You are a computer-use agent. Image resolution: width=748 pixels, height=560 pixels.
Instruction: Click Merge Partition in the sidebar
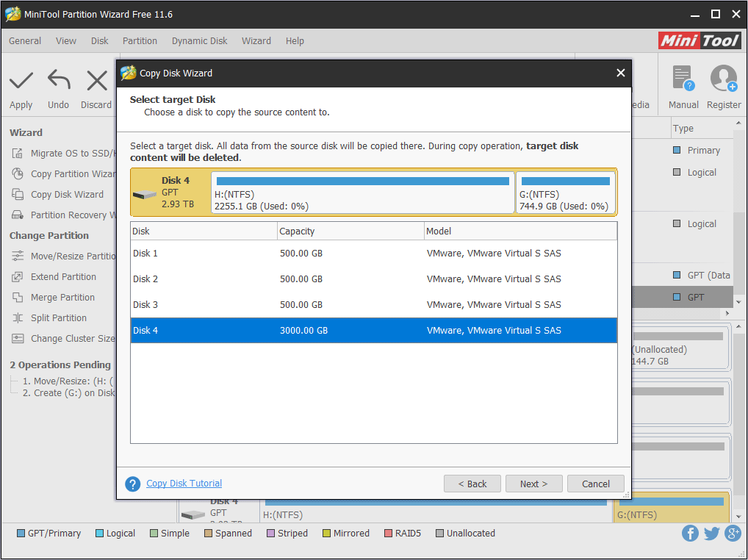coord(62,298)
